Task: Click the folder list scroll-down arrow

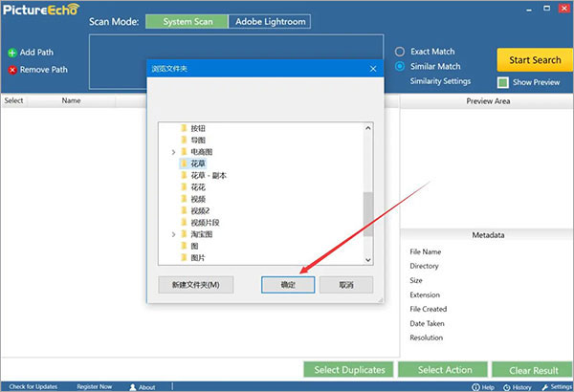Action: tap(368, 258)
